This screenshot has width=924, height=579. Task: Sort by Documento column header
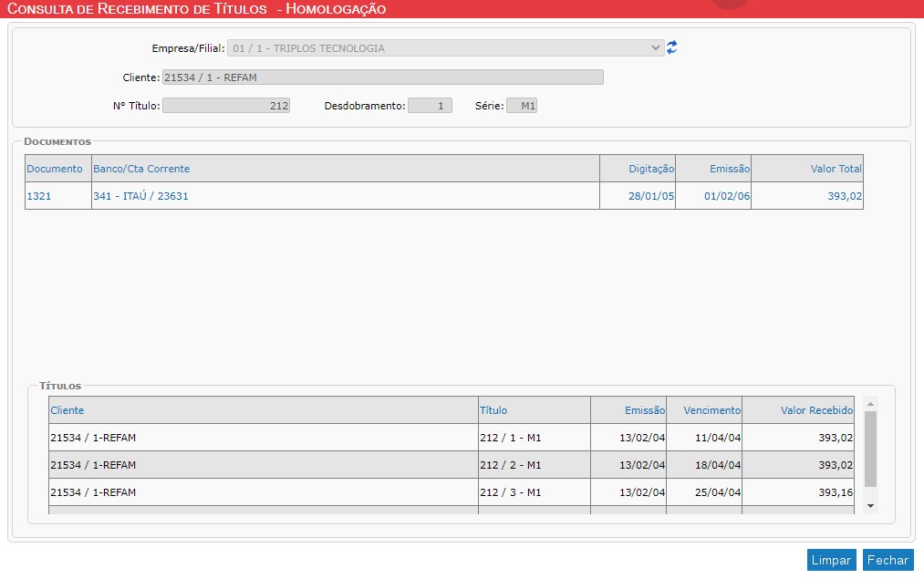point(55,169)
